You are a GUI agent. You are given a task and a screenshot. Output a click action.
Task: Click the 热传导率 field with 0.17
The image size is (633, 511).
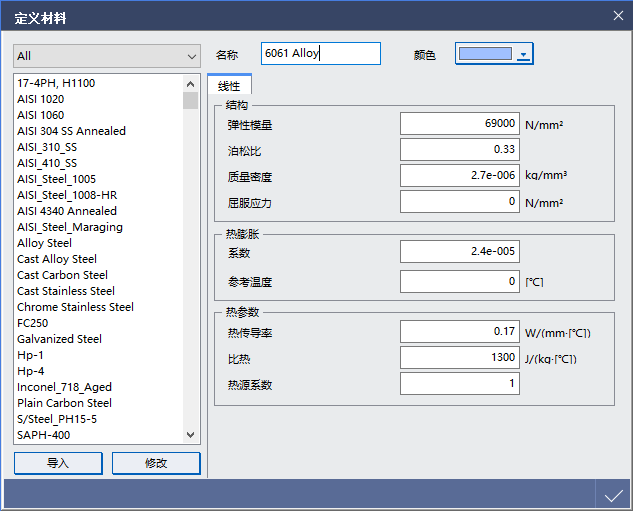(459, 331)
